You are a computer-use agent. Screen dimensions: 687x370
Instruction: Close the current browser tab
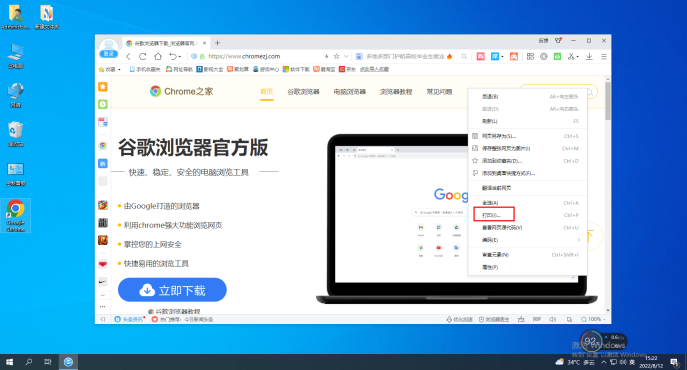click(204, 43)
